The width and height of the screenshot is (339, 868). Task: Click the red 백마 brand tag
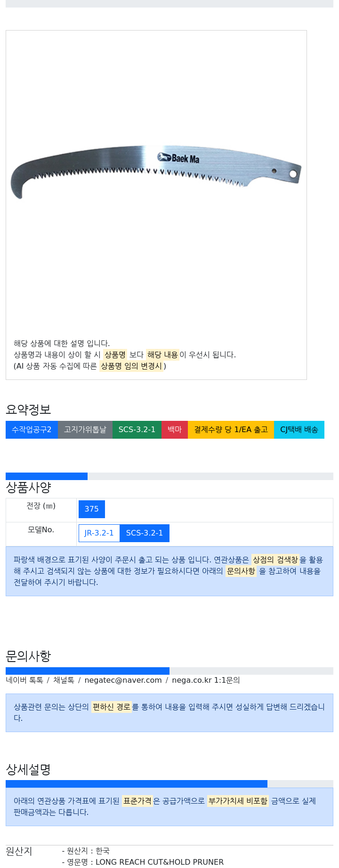tap(175, 430)
